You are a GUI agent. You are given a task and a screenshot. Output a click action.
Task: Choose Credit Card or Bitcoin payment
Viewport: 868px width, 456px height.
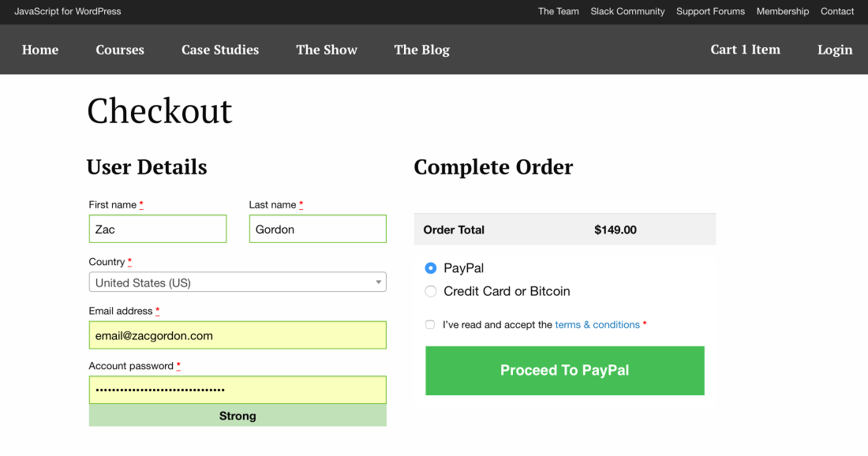coord(431,291)
